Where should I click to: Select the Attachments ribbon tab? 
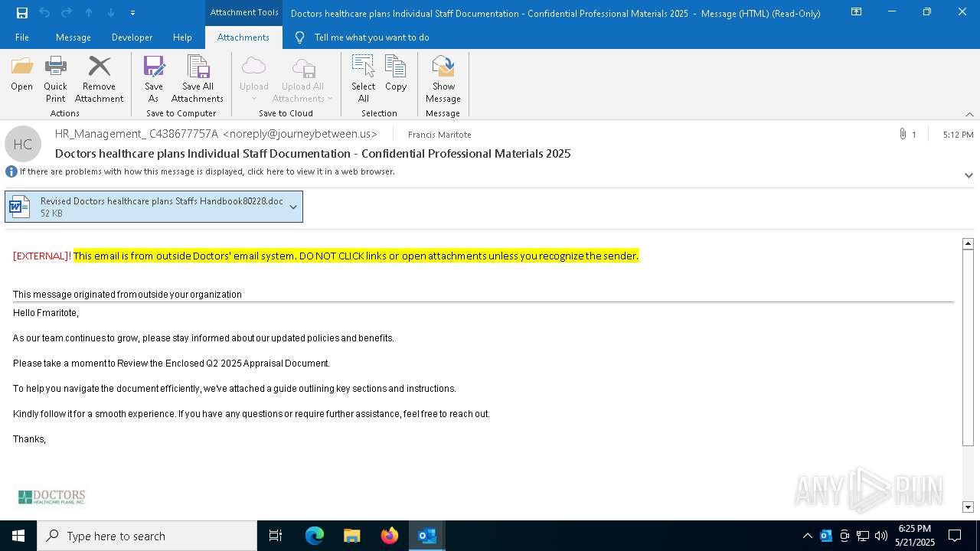[x=243, y=37]
